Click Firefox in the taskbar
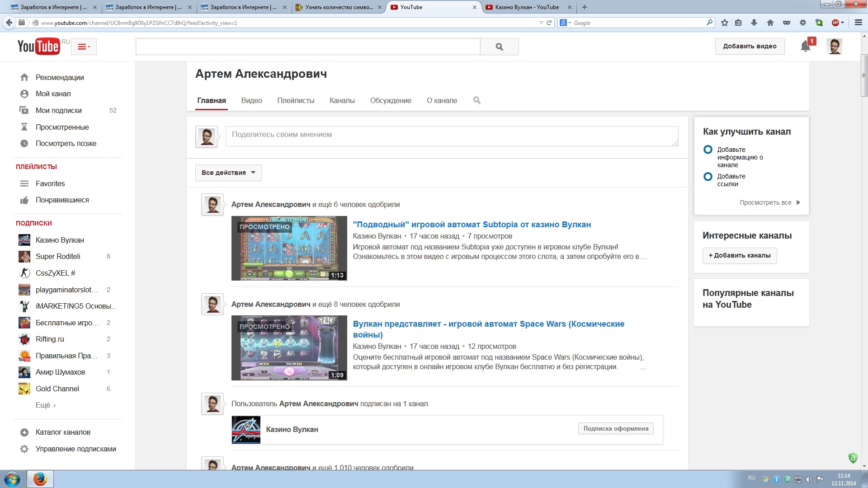Image resolution: width=868 pixels, height=488 pixels. (x=40, y=479)
